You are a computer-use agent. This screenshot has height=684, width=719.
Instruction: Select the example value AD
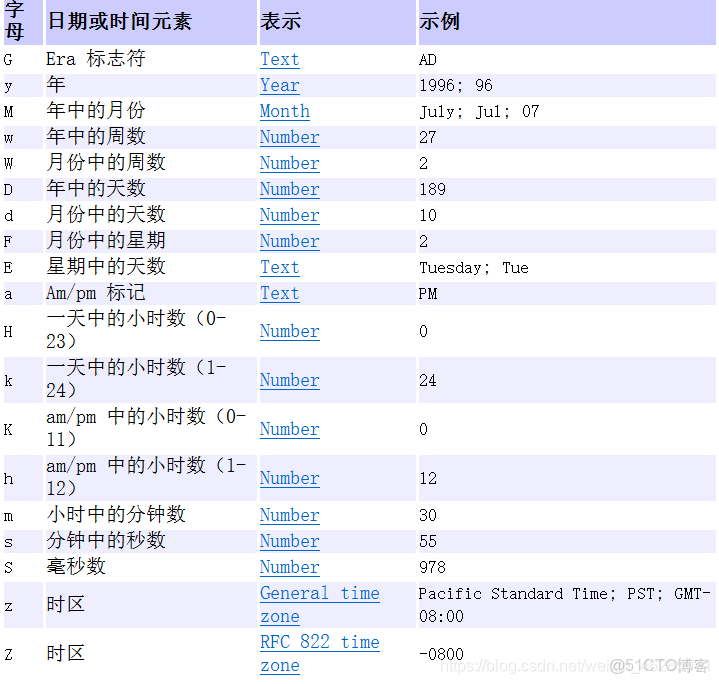[x=428, y=60]
